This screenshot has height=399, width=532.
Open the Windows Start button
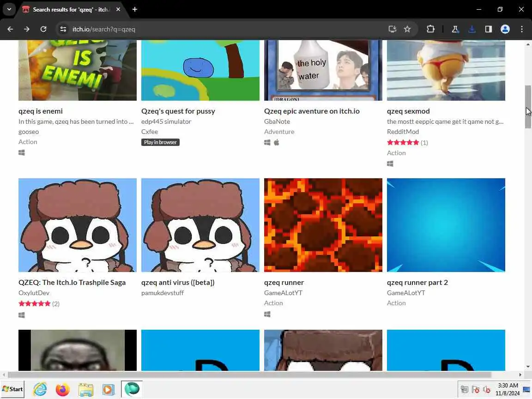tap(12, 389)
